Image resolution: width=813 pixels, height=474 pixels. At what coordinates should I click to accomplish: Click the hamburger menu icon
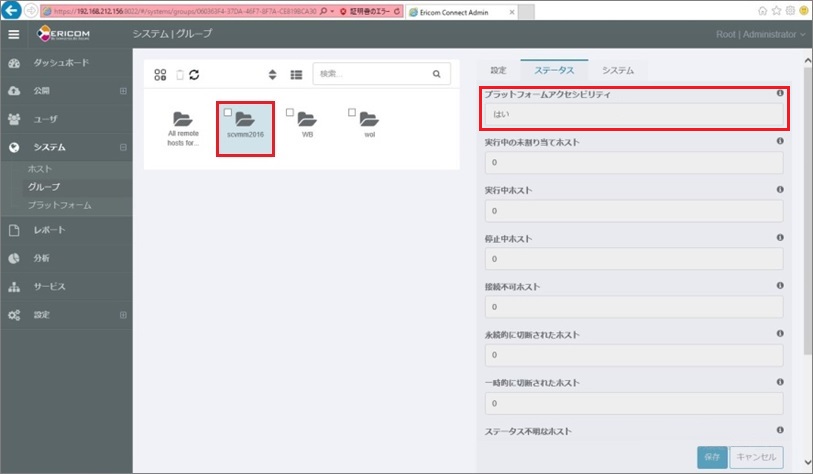14,34
